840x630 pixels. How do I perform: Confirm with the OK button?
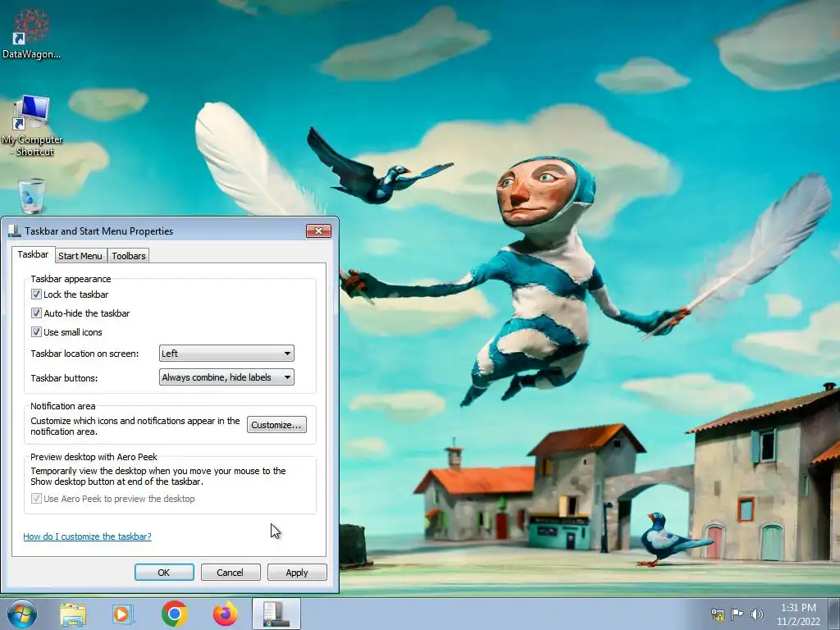click(x=164, y=572)
